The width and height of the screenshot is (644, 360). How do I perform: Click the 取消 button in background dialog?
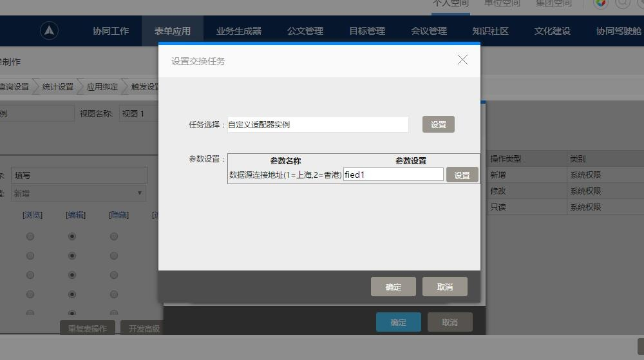[x=450, y=322]
